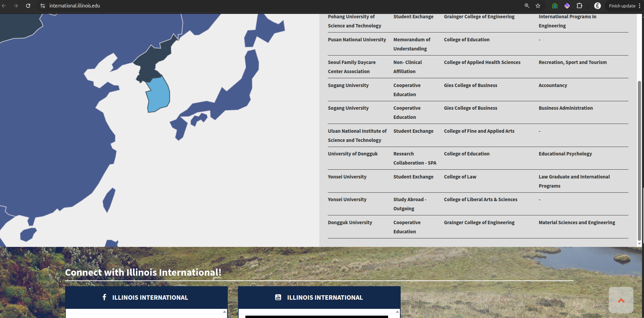Bookmark this page with the star icon

coord(538,6)
